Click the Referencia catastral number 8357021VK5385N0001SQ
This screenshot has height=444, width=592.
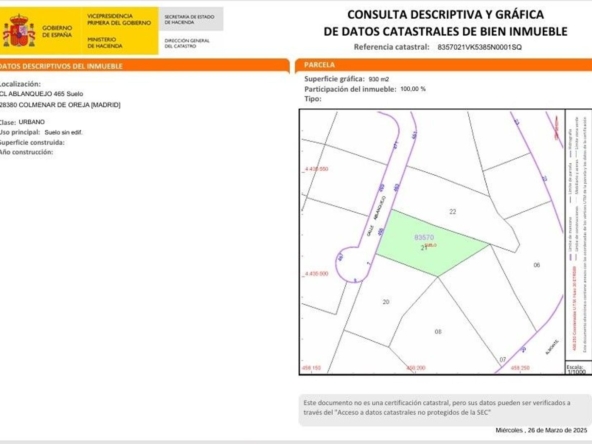(479, 47)
